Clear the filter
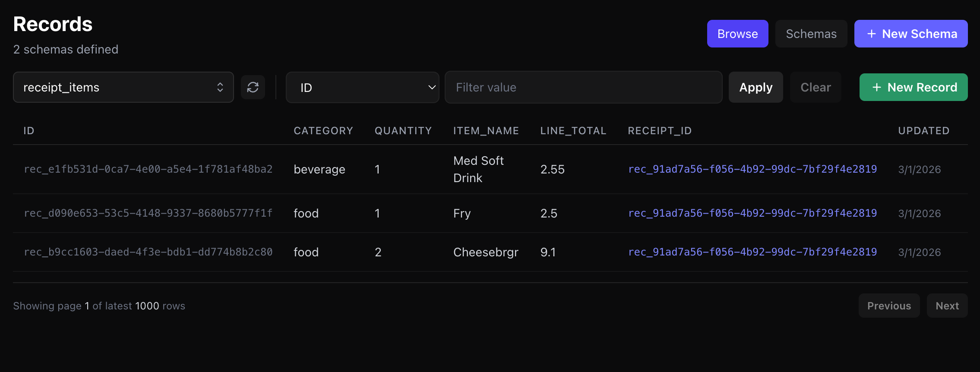Image resolution: width=980 pixels, height=372 pixels. [x=816, y=87]
